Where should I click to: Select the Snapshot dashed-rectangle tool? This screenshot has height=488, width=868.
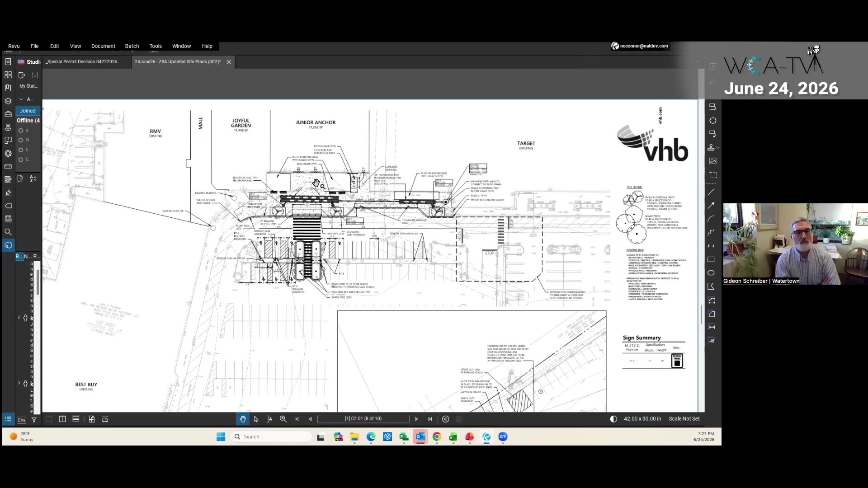click(713, 174)
